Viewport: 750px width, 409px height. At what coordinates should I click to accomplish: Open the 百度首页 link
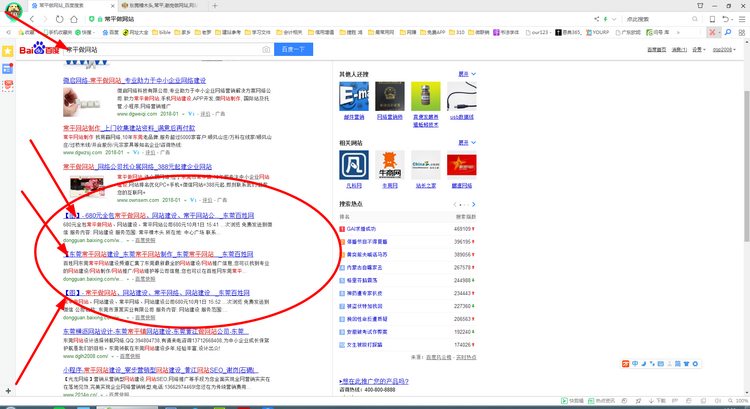pos(656,50)
